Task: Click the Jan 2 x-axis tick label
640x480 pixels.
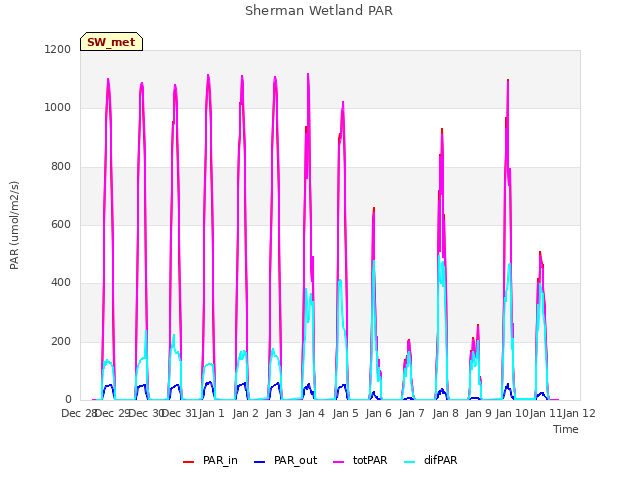Action: click(x=246, y=413)
